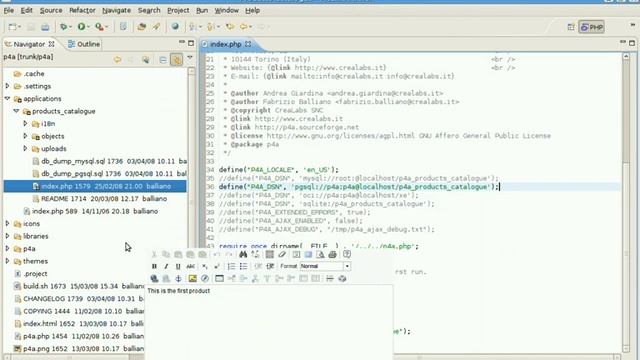
Task: Expand the .settings folder
Action: click(x=7, y=86)
